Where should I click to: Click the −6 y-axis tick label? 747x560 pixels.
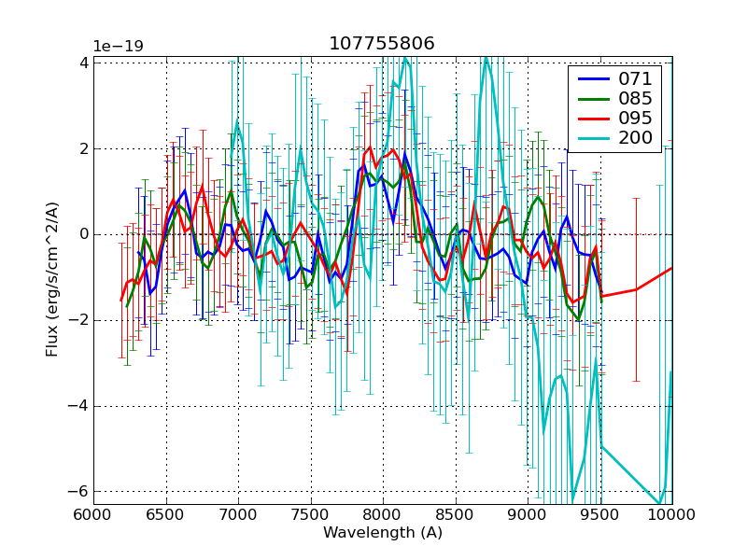[x=78, y=492]
